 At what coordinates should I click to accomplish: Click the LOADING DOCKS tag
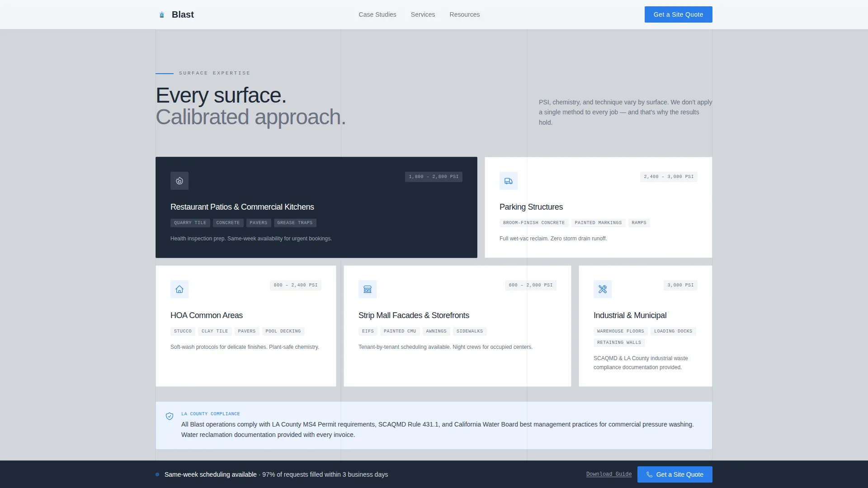(673, 331)
